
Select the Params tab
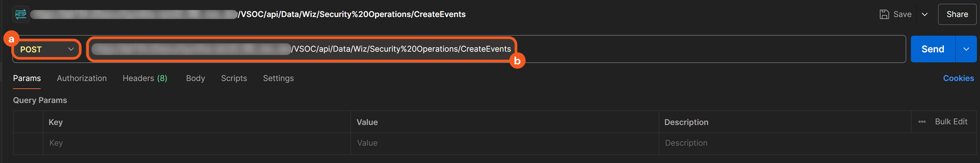click(27, 78)
